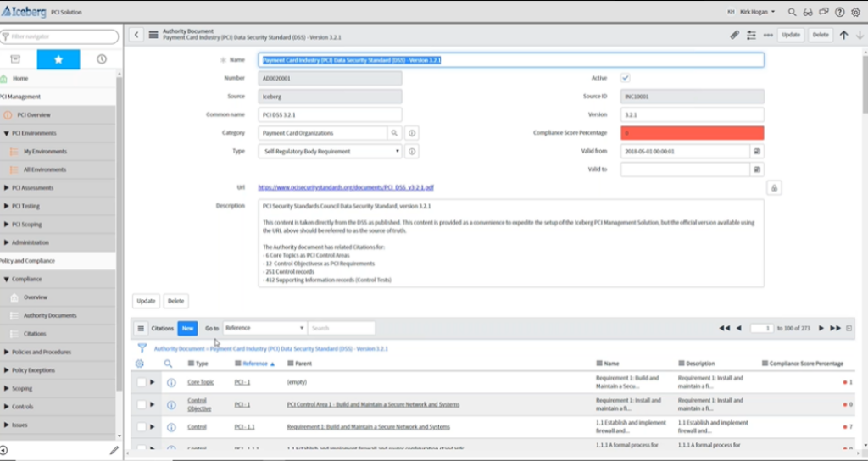Edit navigator favorites with pencil icon
The width and height of the screenshot is (868, 461).
pos(114,451)
